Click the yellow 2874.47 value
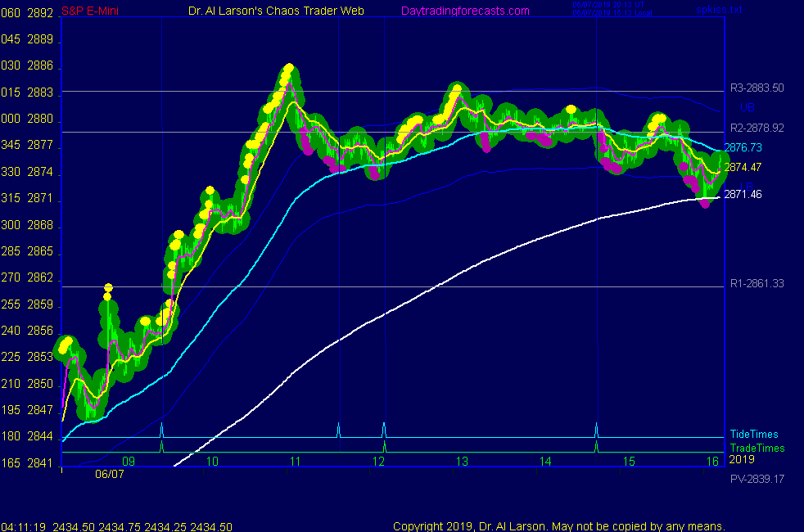 (x=743, y=167)
